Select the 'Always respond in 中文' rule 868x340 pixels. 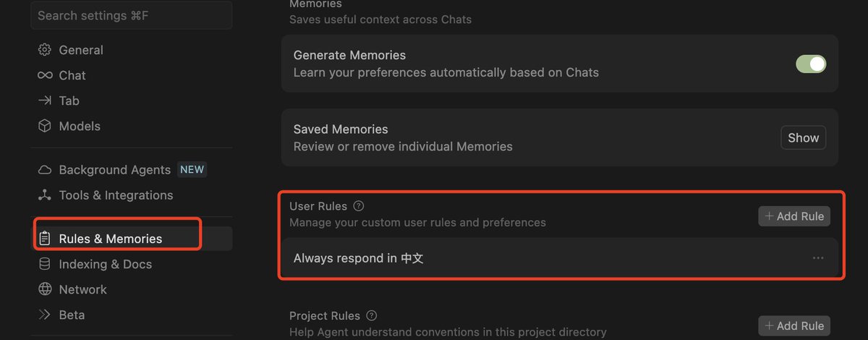(x=358, y=258)
